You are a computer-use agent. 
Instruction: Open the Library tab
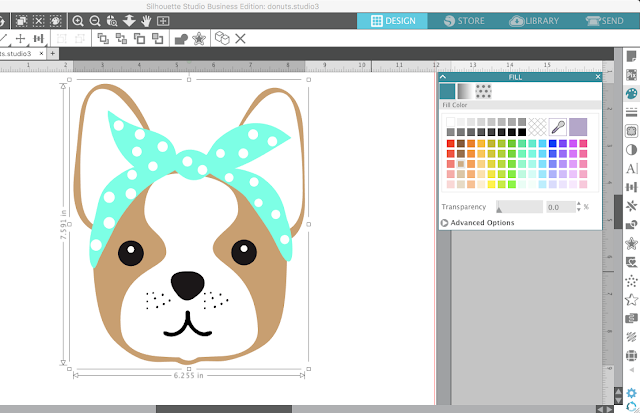[x=532, y=20]
